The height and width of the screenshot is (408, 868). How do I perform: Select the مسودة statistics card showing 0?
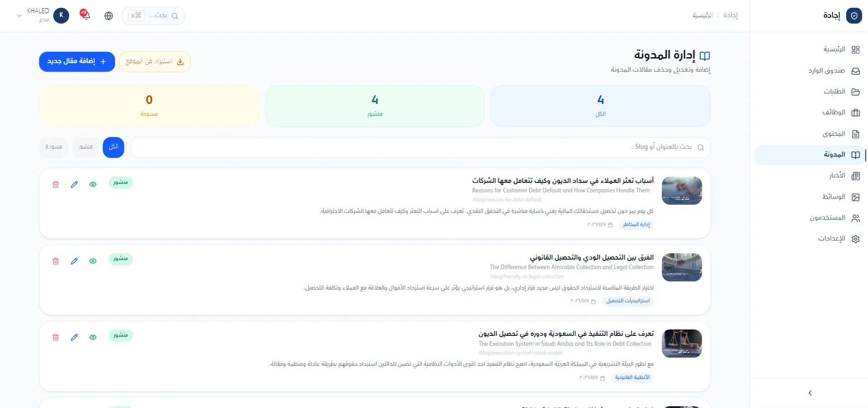(x=149, y=106)
